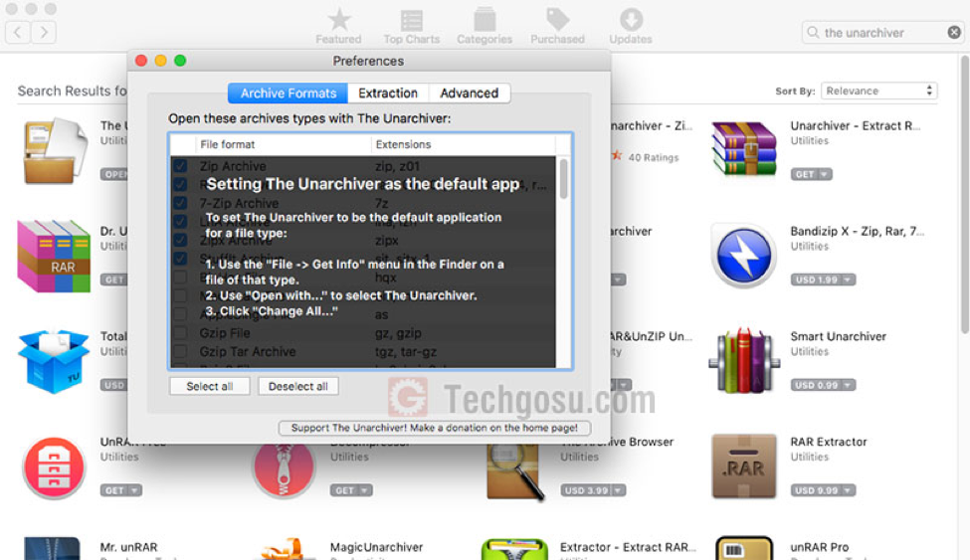Click the Select all button
Image resolution: width=970 pixels, height=560 pixels.
point(210,386)
